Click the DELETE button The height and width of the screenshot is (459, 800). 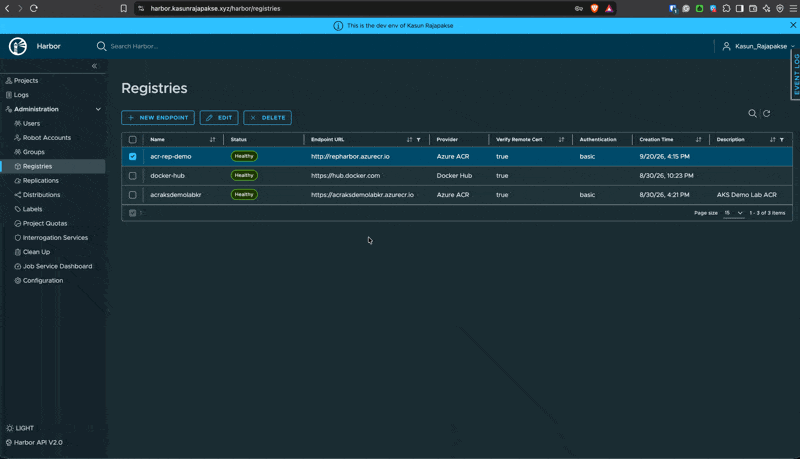pos(267,118)
